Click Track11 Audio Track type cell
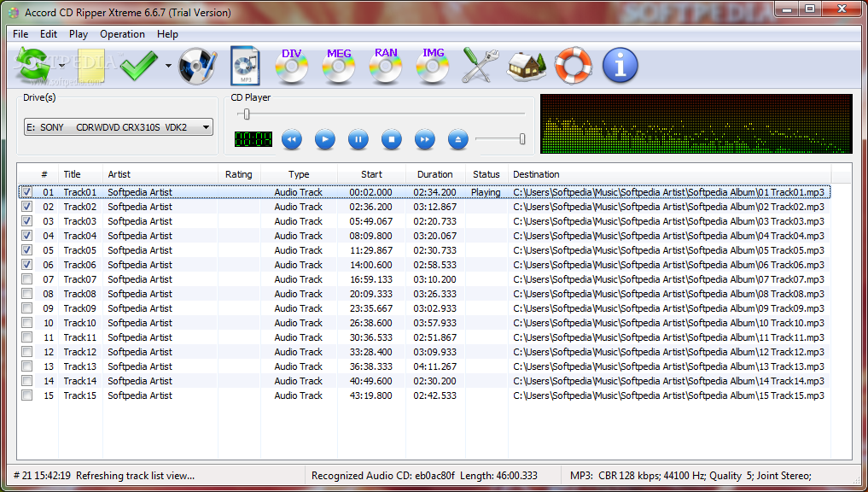 tap(299, 337)
